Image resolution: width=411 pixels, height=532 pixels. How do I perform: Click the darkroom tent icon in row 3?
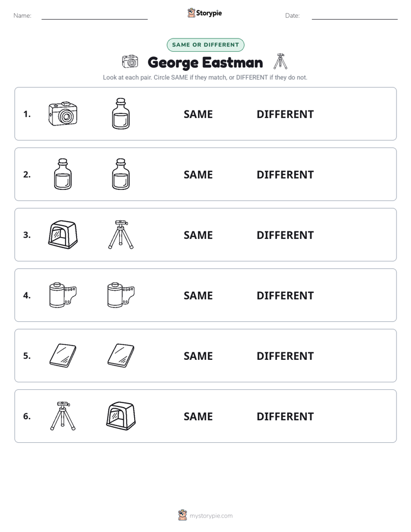(x=63, y=234)
